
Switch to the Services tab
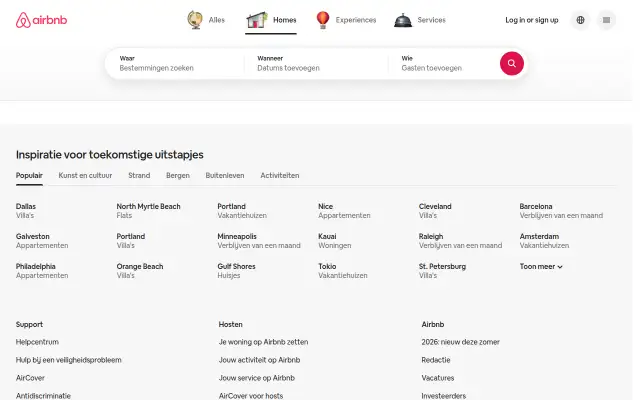point(420,20)
